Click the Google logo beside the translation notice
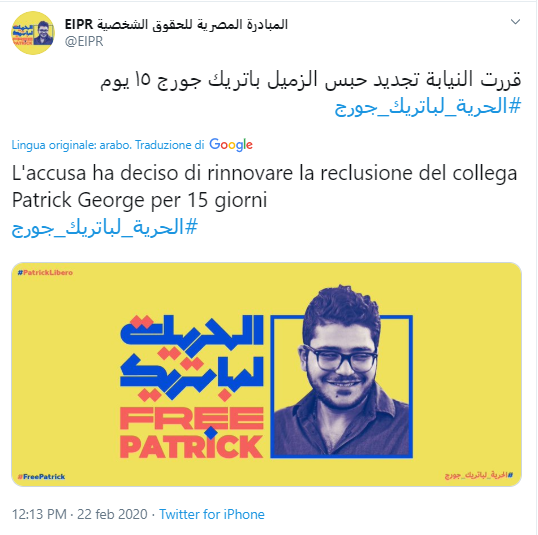The height and width of the screenshot is (535, 538). pos(231,145)
